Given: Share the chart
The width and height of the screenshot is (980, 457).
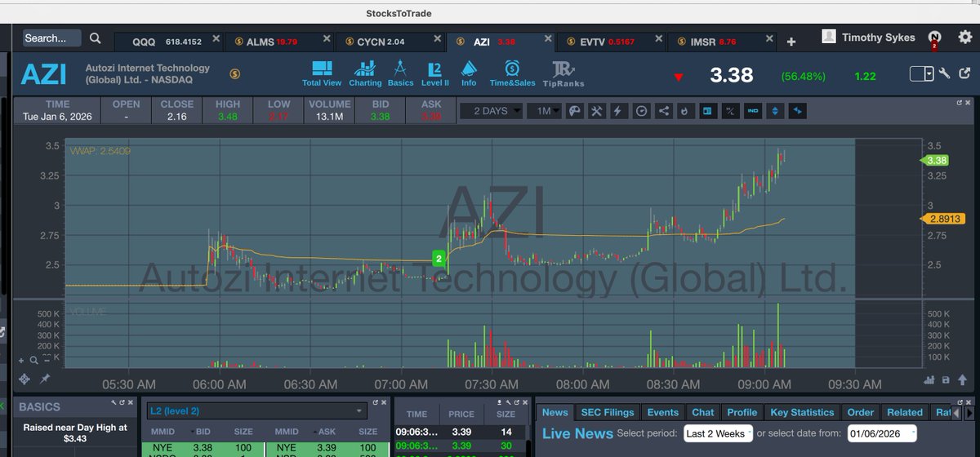Looking at the screenshot, I should [x=663, y=111].
